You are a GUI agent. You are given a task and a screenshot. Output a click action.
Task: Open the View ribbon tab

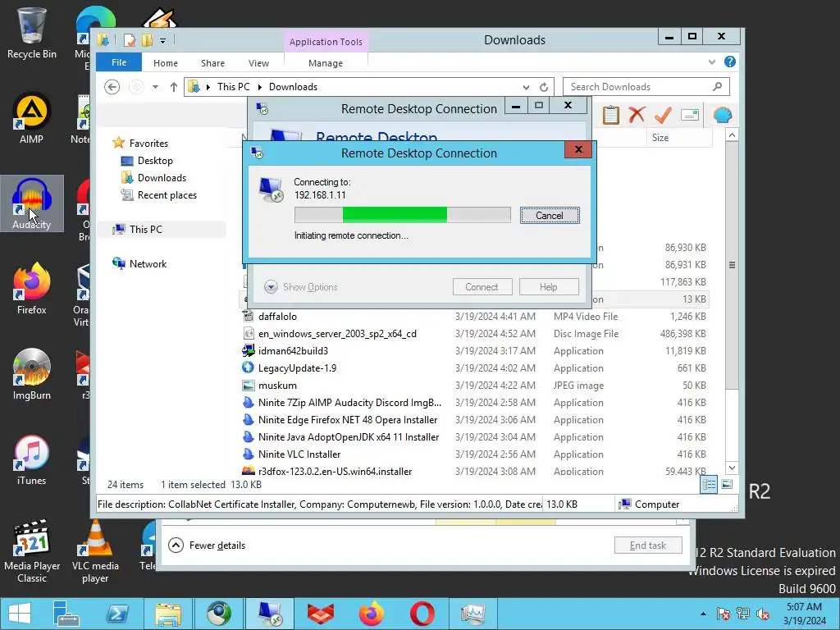[x=258, y=63]
